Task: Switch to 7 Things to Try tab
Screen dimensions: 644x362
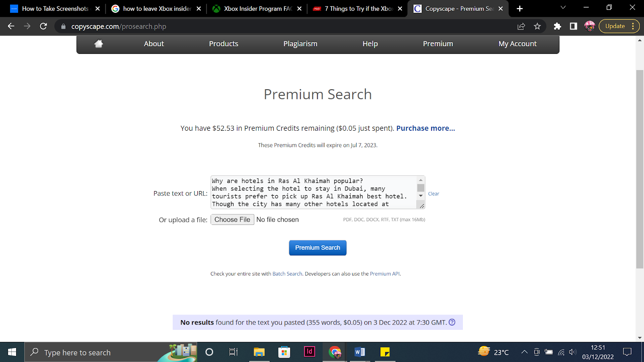Action: (x=358, y=8)
